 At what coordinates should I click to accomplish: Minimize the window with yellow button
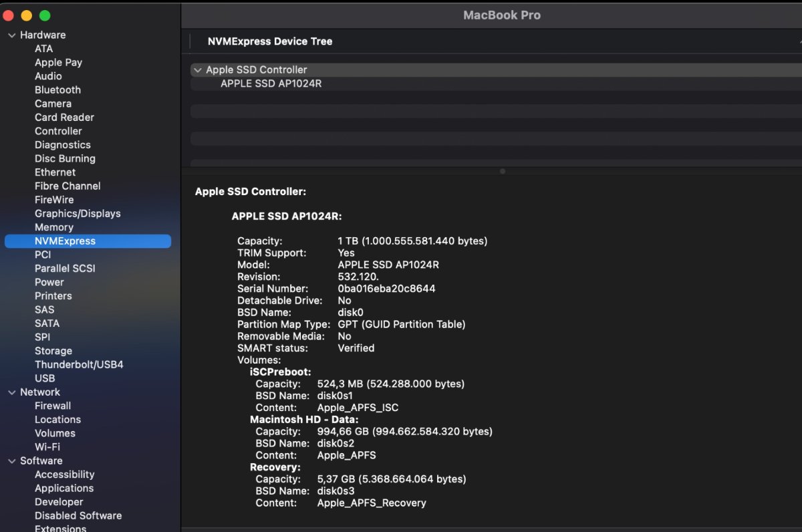pos(27,15)
